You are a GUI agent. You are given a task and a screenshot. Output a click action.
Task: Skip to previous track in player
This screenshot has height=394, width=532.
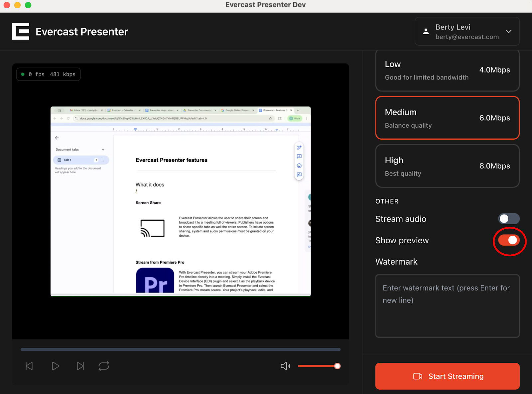[x=29, y=366]
